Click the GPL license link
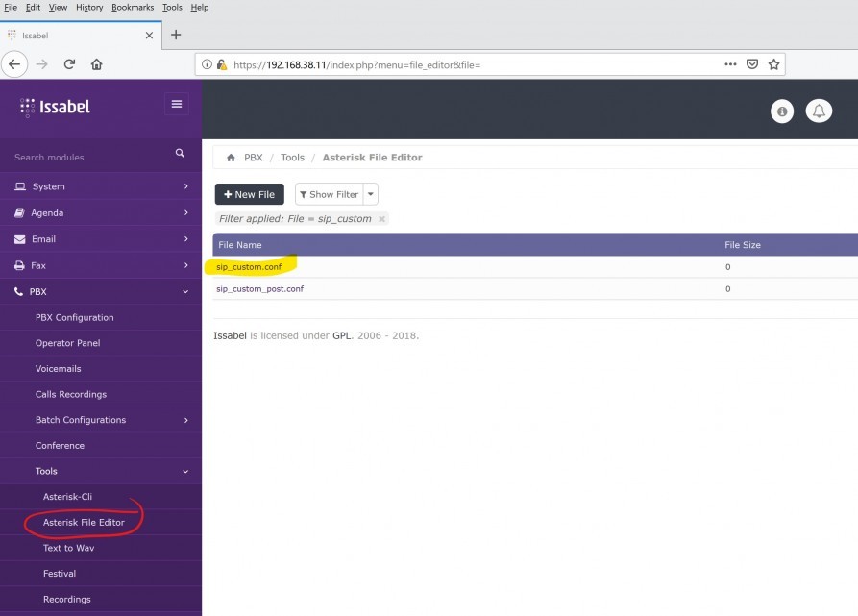This screenshot has width=858, height=616. click(x=341, y=335)
